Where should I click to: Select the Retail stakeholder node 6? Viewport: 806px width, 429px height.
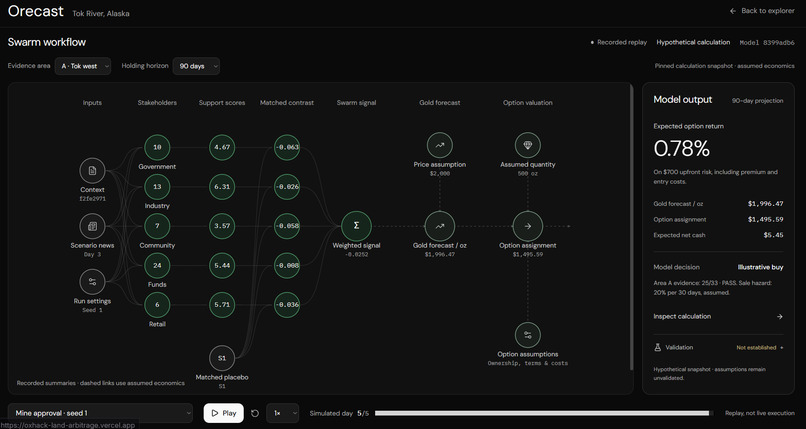157,305
